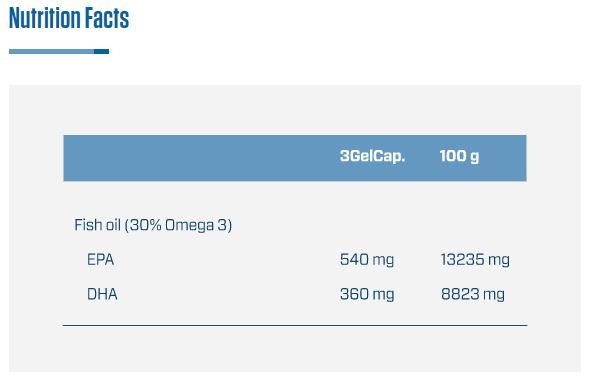Click the dark blue end of the underline bar

(x=101, y=51)
